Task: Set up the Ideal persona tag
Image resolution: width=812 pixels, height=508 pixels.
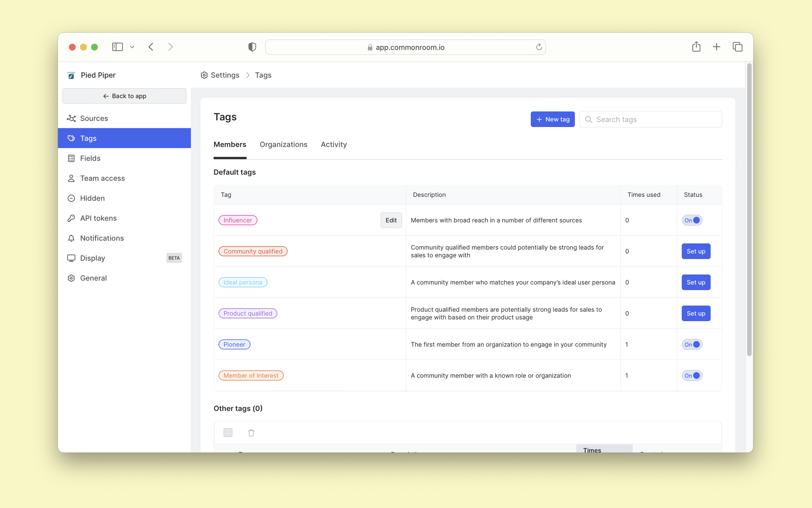Action: pyautogui.click(x=696, y=282)
